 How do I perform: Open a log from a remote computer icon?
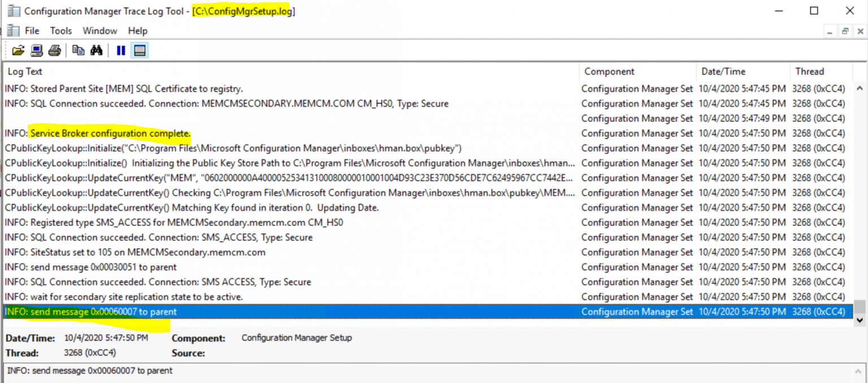[37, 50]
